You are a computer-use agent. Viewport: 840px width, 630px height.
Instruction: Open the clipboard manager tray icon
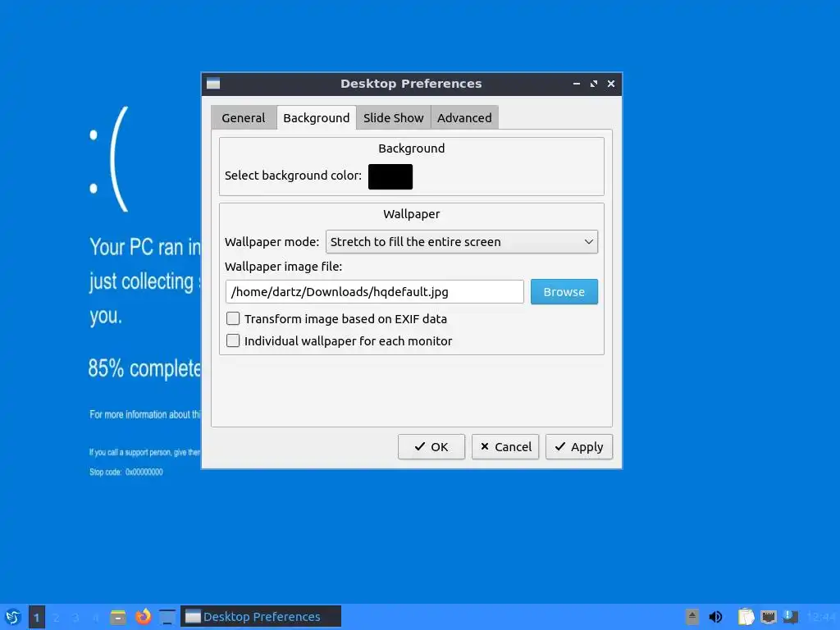tap(746, 617)
